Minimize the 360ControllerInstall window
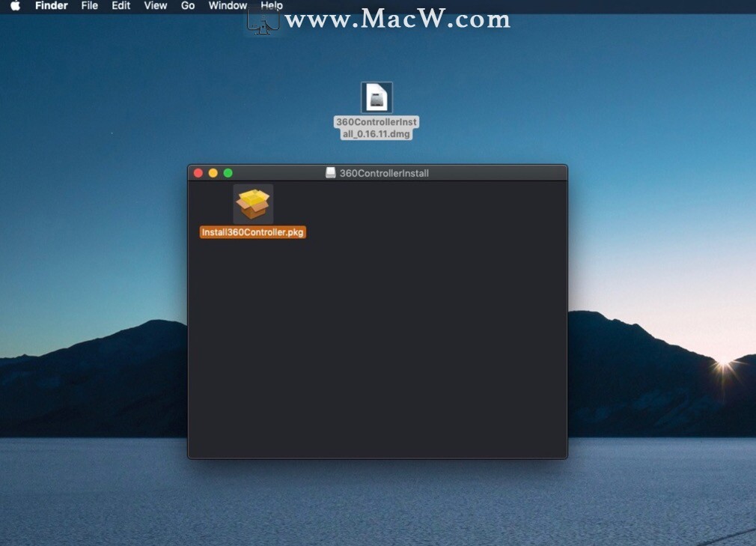Viewport: 756px width, 546px height. click(x=213, y=173)
